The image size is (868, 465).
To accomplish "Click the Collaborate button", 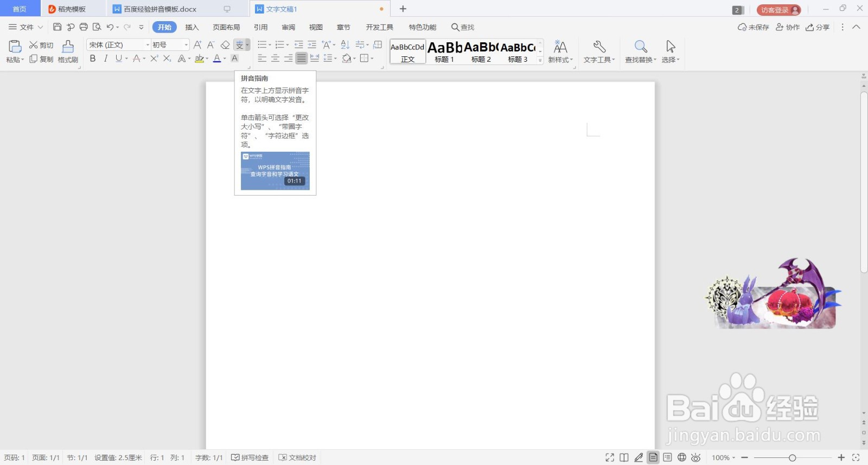I will (788, 27).
